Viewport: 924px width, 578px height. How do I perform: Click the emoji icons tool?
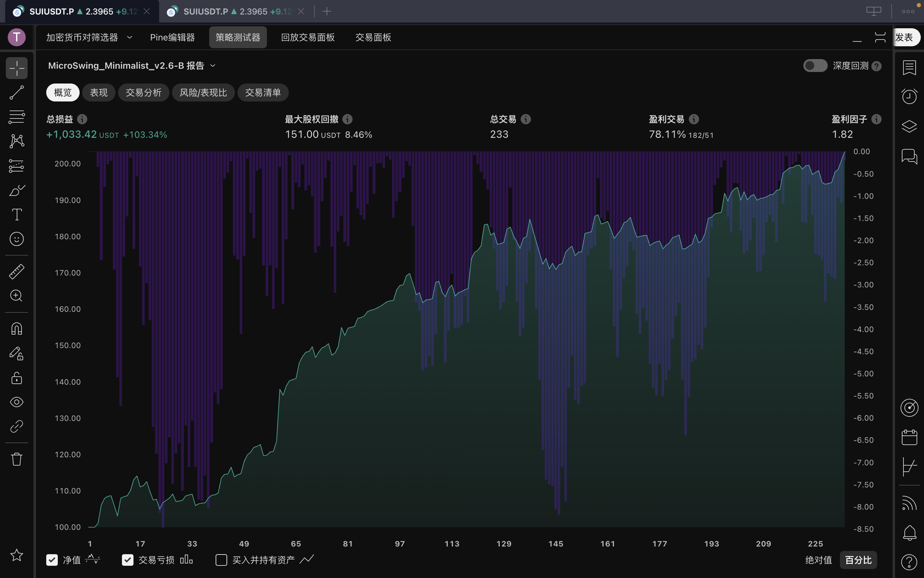[17, 239]
